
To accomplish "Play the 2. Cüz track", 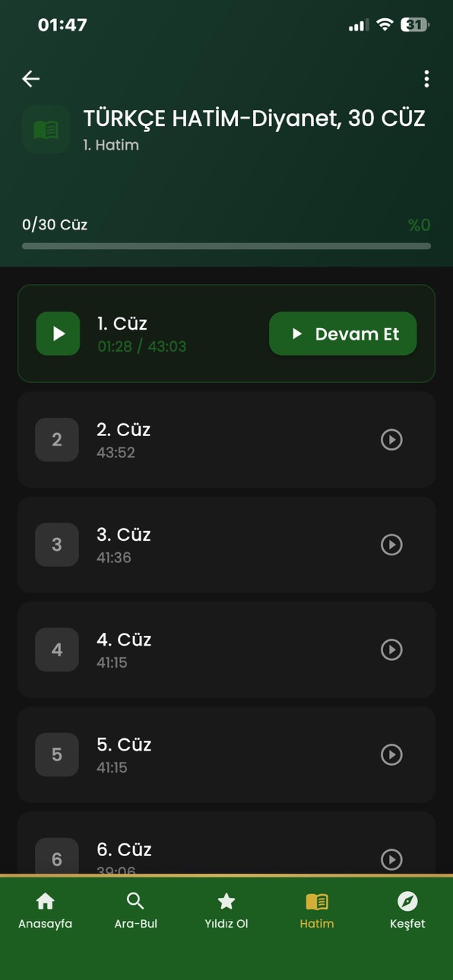I will pyautogui.click(x=391, y=440).
